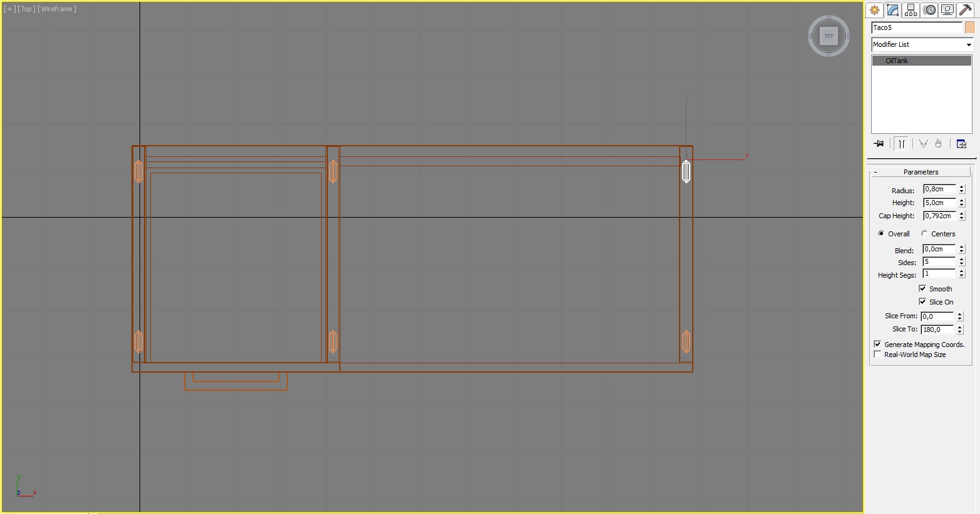Open the Motion panel
Screen dimensions: 980x514
tap(929, 10)
